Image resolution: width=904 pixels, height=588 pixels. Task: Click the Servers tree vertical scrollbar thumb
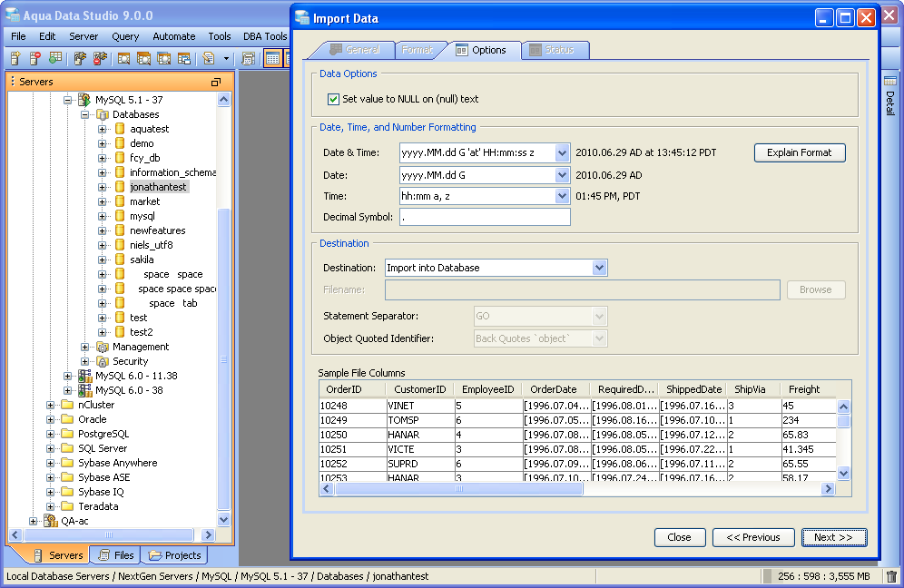pos(223,360)
